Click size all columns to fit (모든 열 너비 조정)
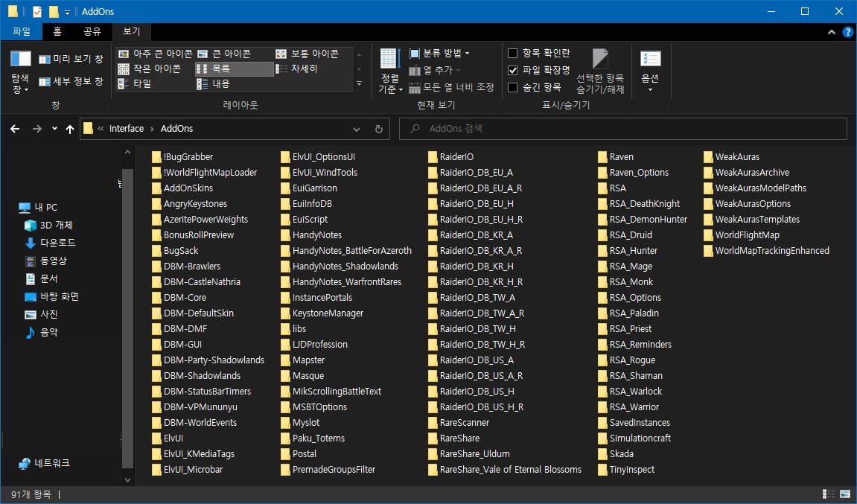 (x=451, y=87)
